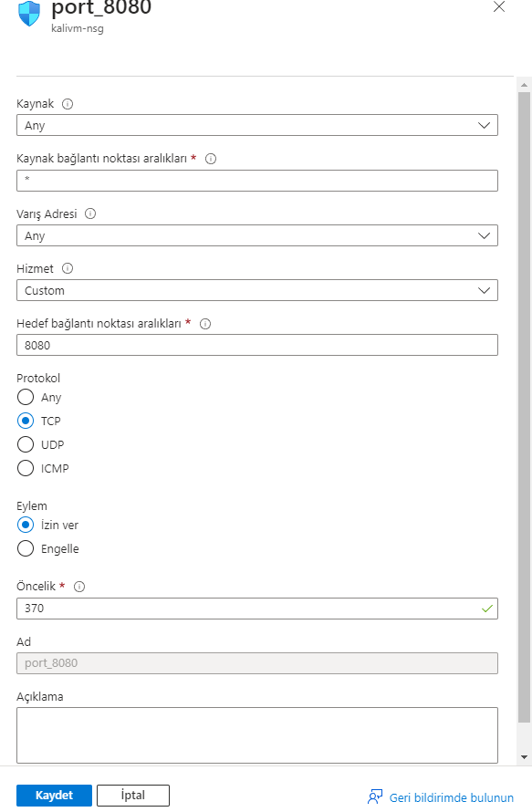
Task: Click the İptal button
Action: (132, 795)
